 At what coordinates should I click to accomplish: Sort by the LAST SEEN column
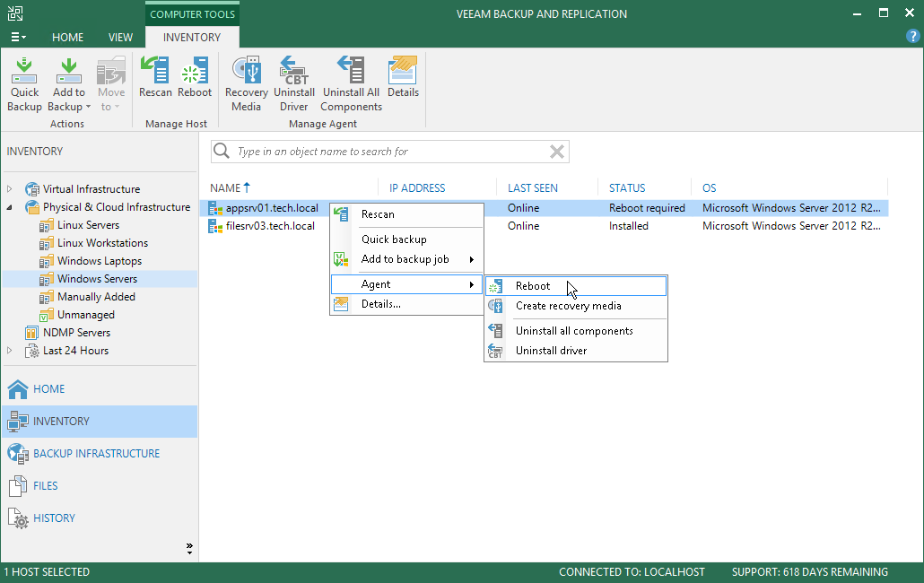533,188
